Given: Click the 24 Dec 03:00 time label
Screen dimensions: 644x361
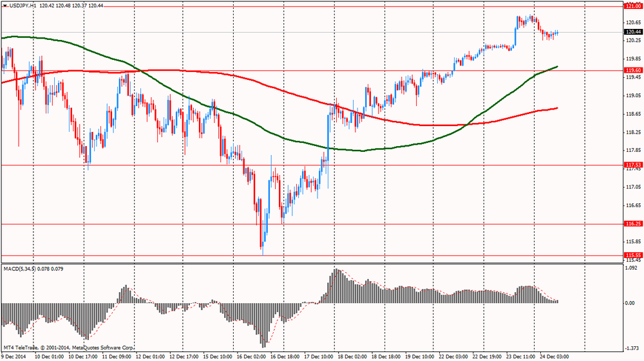Looking at the screenshot, I should (554, 357).
